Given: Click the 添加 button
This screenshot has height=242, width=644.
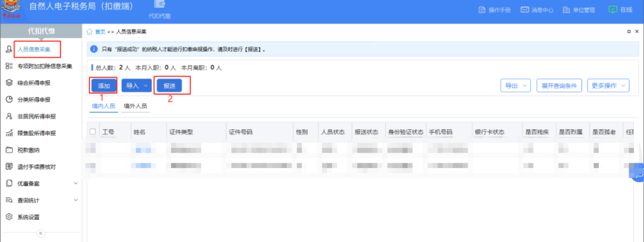Looking at the screenshot, I should pyautogui.click(x=104, y=86).
